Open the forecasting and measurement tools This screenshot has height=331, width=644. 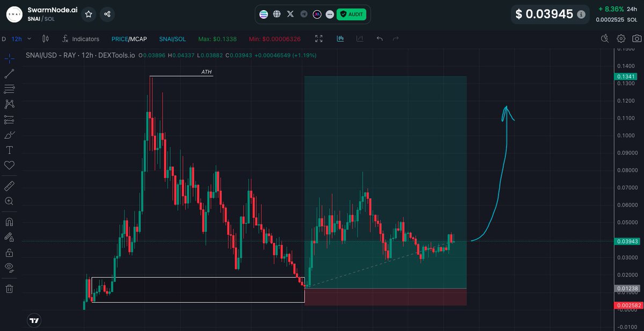[9, 120]
